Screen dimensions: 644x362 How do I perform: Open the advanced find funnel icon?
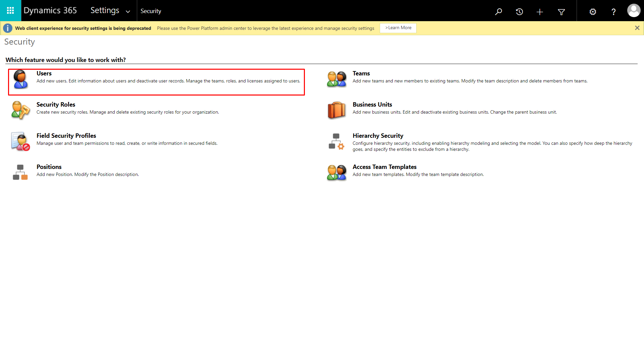(561, 12)
